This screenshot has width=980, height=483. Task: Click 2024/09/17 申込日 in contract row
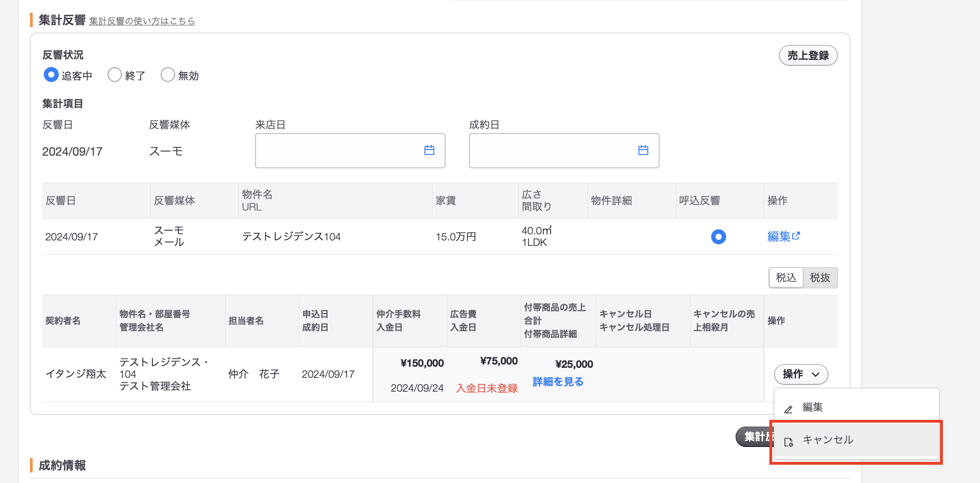point(328,374)
